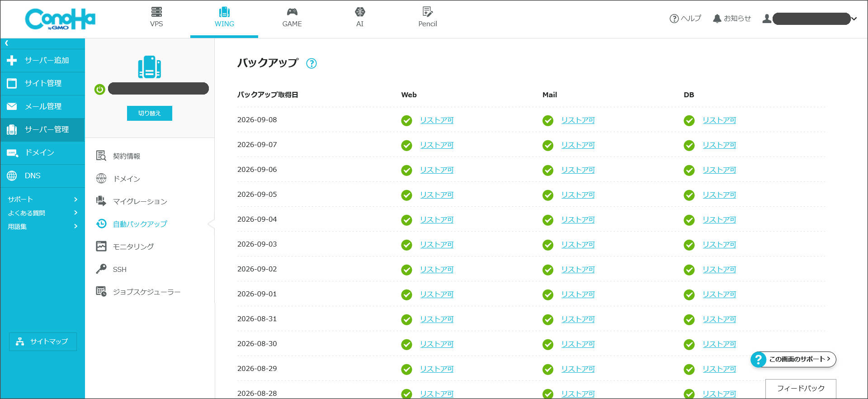
Task: Click the SSH key icon
Action: (x=101, y=269)
